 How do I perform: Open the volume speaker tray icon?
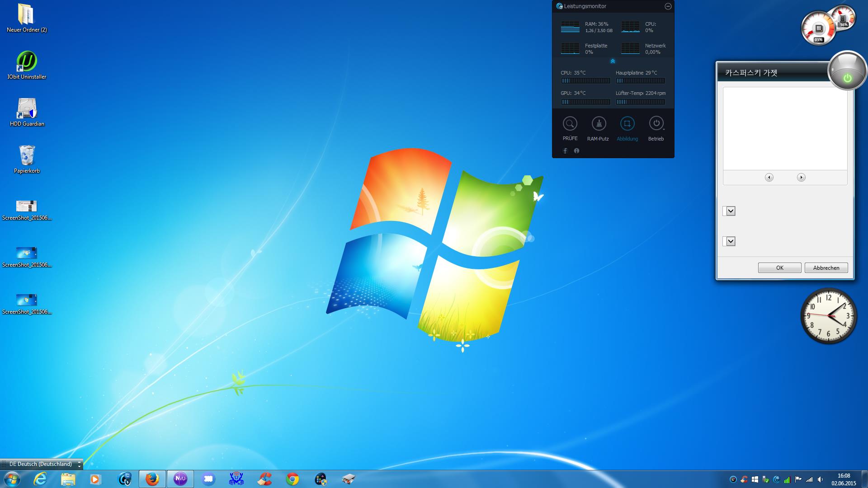tap(820, 479)
